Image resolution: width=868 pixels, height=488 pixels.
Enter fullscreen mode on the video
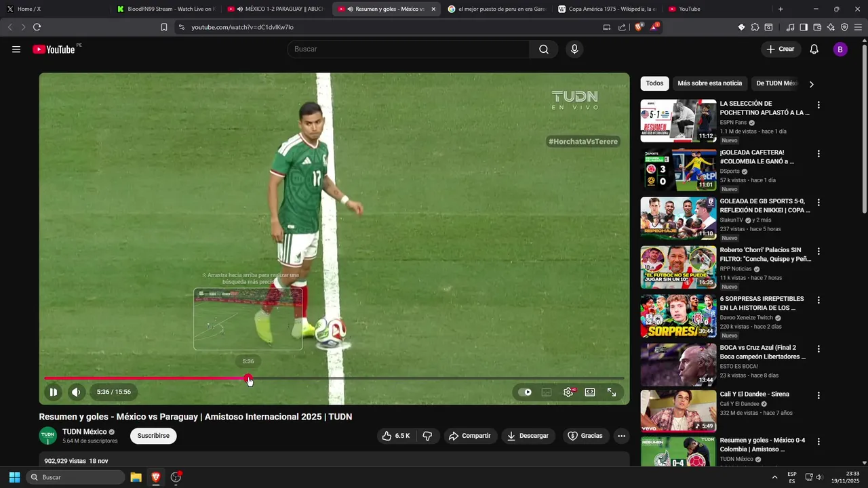[612, 392]
